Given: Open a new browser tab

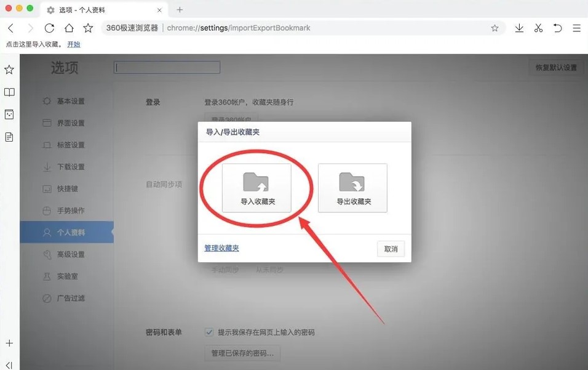Looking at the screenshot, I should (180, 9).
